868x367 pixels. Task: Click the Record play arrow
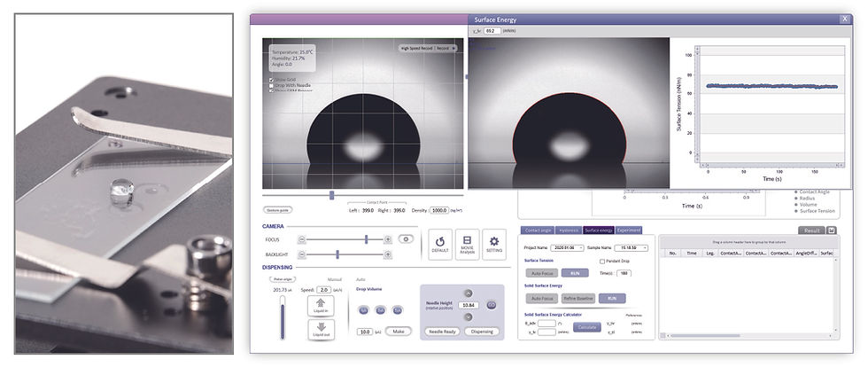[x=453, y=48]
